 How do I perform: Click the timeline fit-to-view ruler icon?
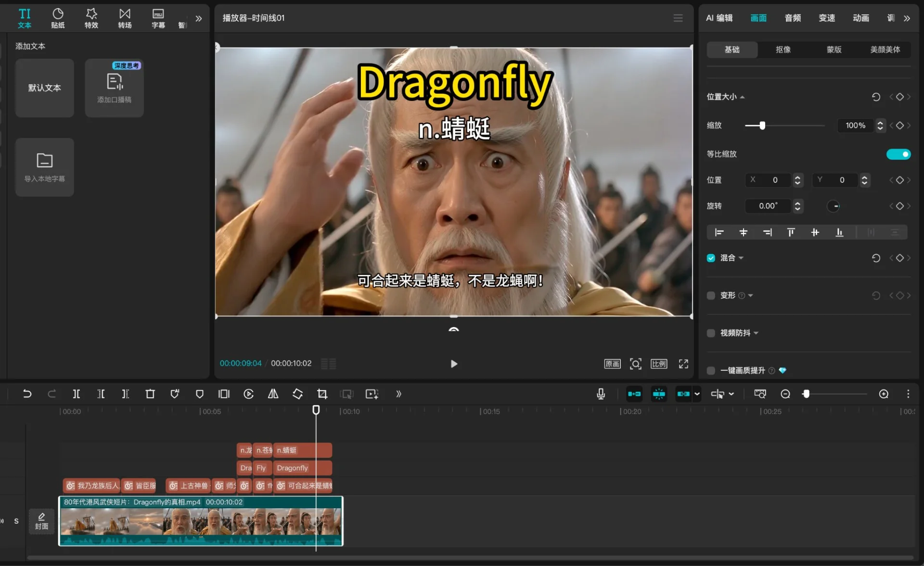tap(760, 394)
